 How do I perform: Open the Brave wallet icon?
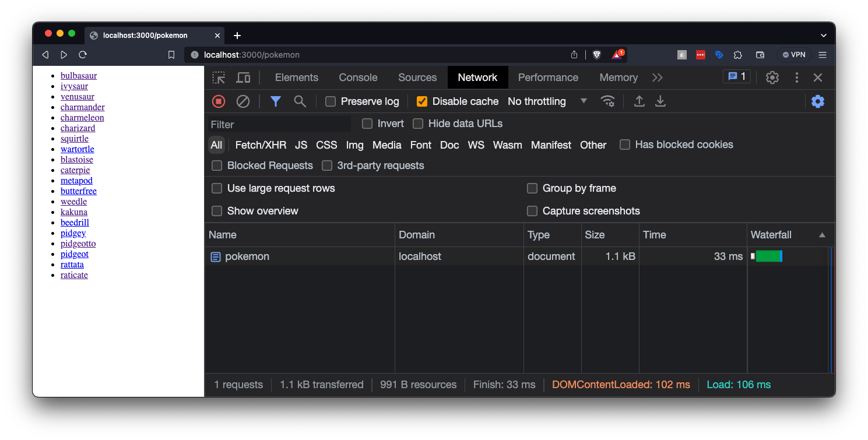coord(760,55)
